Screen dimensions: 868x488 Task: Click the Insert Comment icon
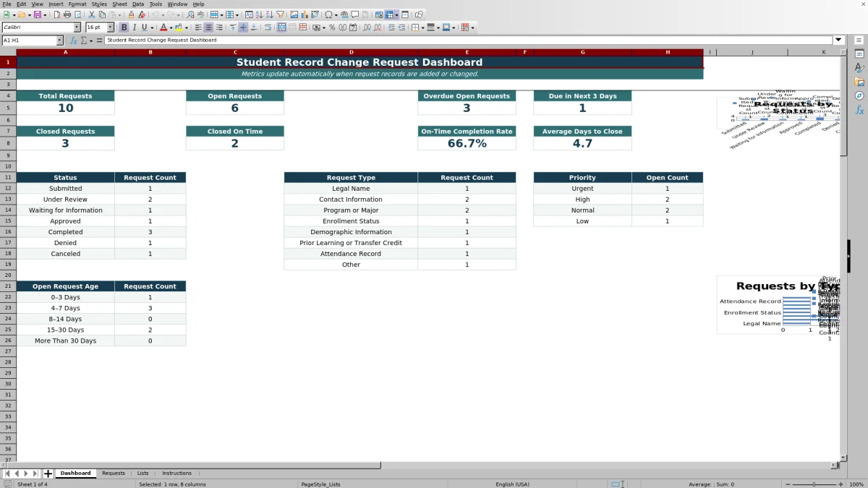point(354,14)
